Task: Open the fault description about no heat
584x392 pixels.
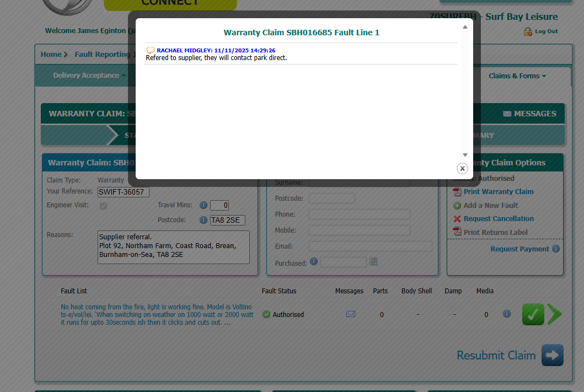Action: (157, 315)
